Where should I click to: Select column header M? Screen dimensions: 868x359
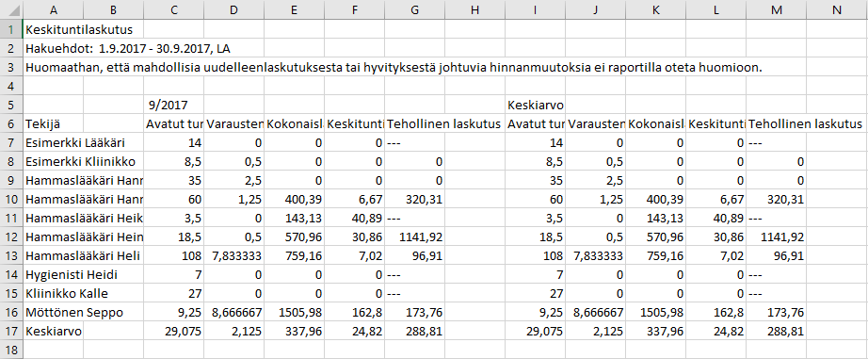click(776, 9)
